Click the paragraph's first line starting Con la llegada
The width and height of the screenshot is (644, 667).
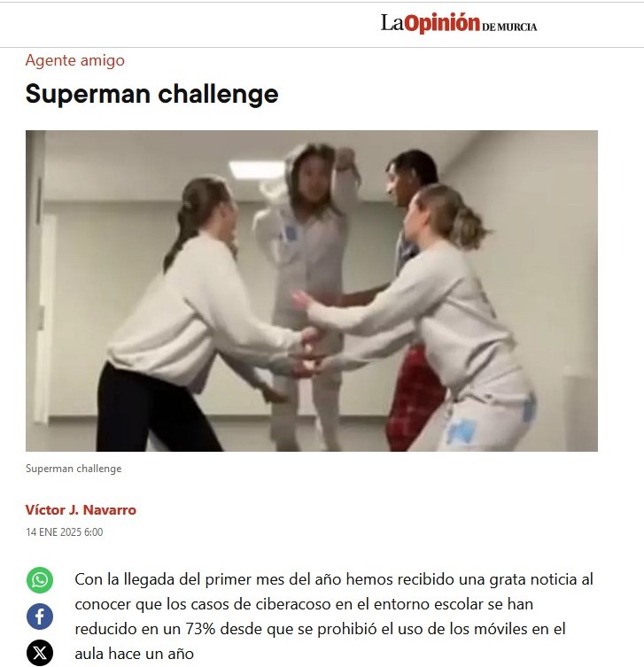point(334,579)
